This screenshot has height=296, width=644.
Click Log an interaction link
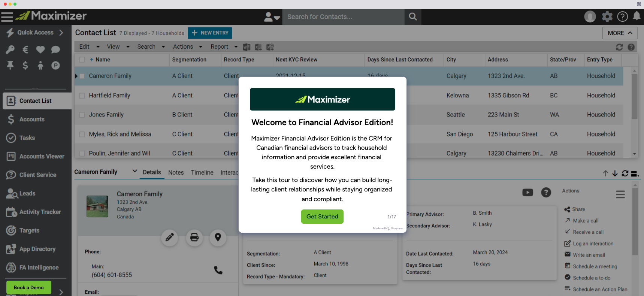click(x=593, y=244)
